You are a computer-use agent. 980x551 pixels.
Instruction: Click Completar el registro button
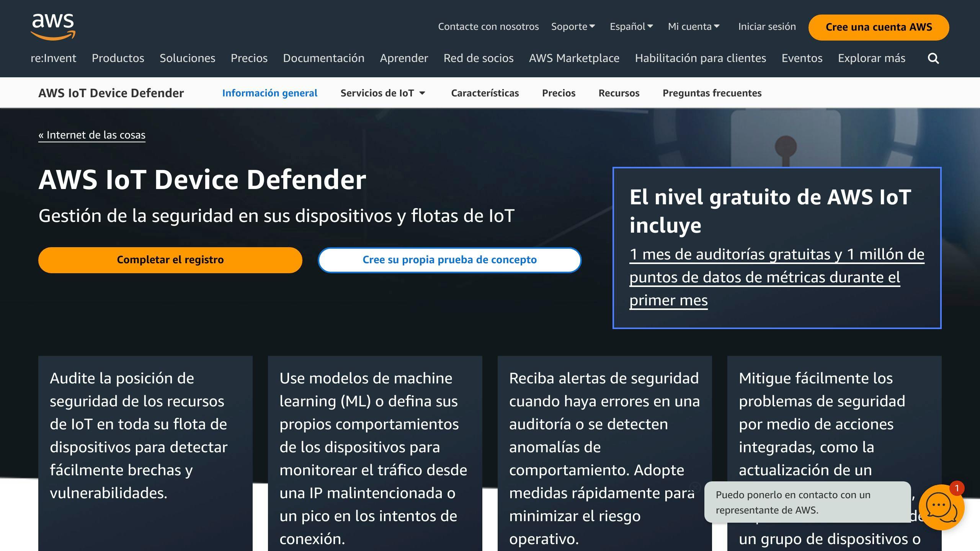pyautogui.click(x=170, y=260)
